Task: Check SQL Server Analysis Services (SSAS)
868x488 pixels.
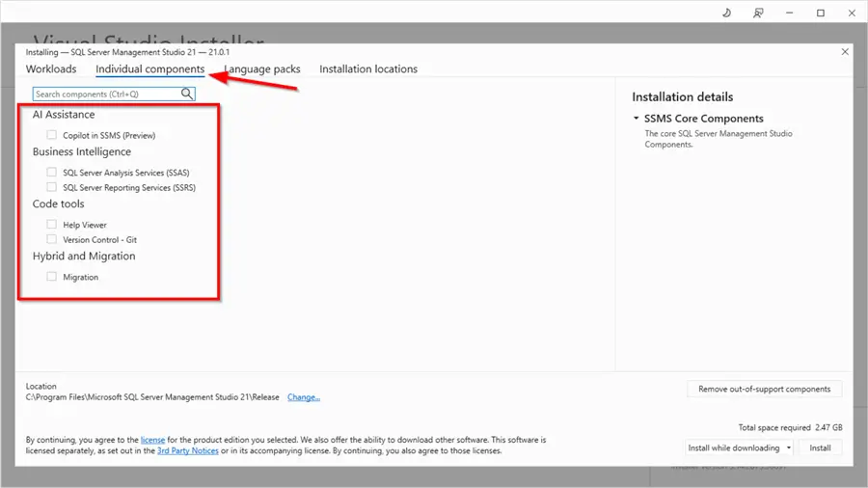Action: tap(51, 172)
